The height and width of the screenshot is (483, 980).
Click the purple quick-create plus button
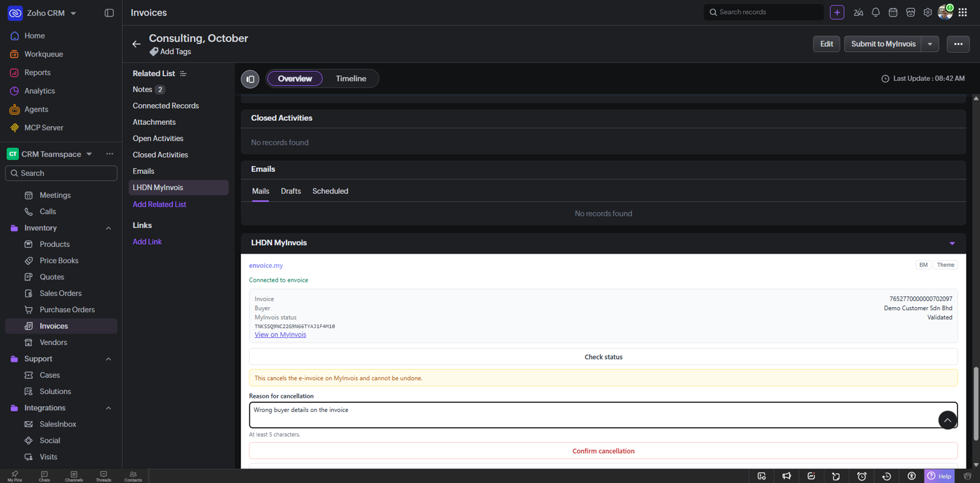tap(837, 12)
